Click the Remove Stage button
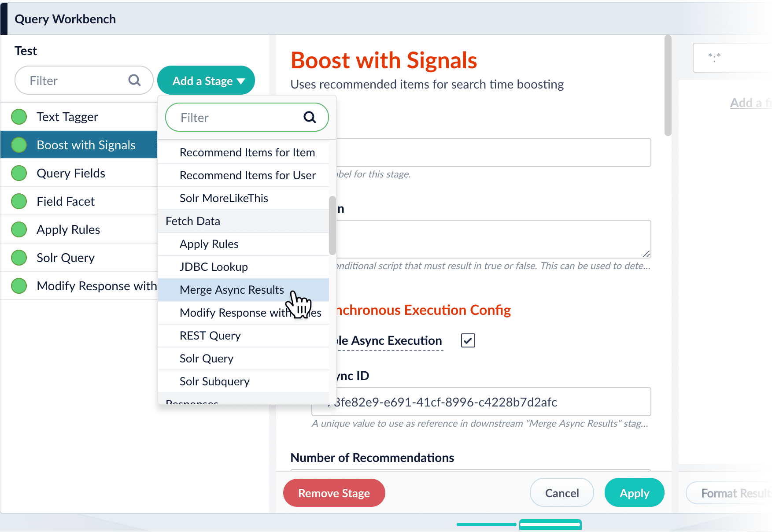Viewport: 772px width, 532px height. pyautogui.click(x=334, y=493)
